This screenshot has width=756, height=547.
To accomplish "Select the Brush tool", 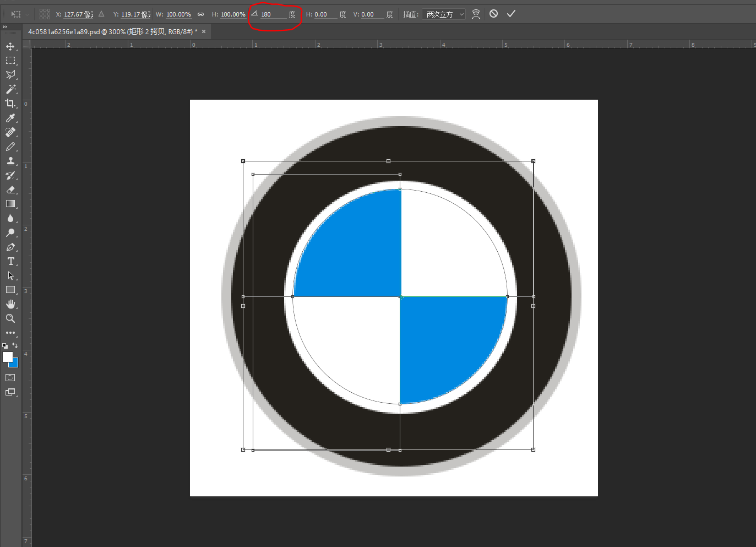I will [10, 147].
